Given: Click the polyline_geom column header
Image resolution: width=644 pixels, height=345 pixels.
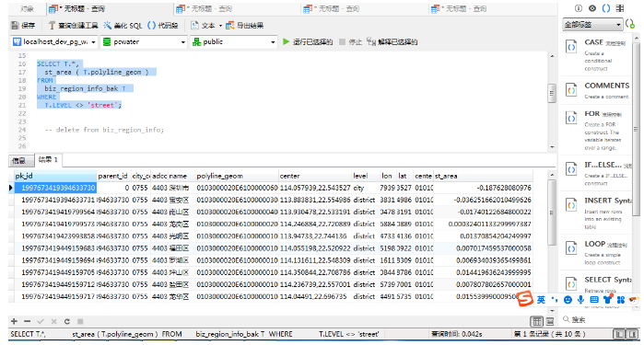Looking at the screenshot, I should point(237,176).
